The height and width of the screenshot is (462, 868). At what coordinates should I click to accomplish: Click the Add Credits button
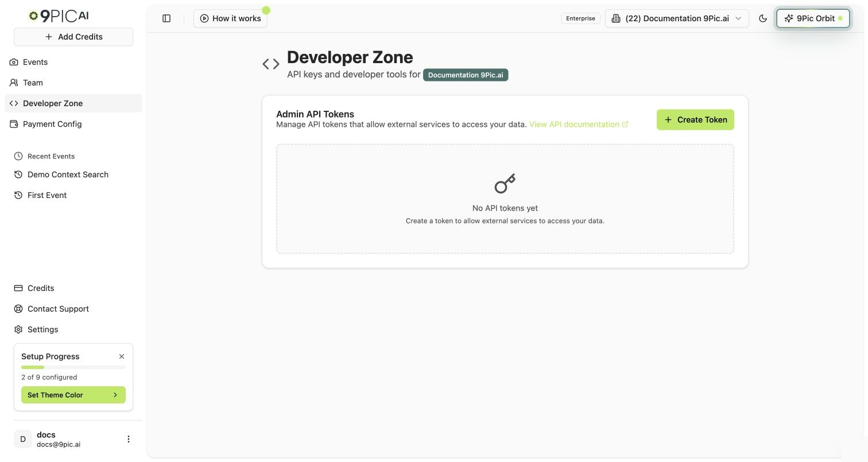[73, 37]
